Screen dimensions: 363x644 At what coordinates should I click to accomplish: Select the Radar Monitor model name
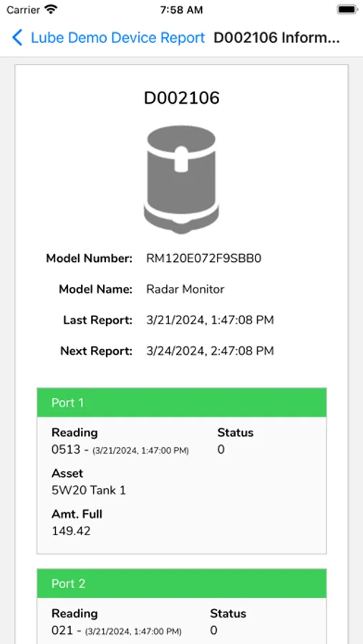pos(185,289)
